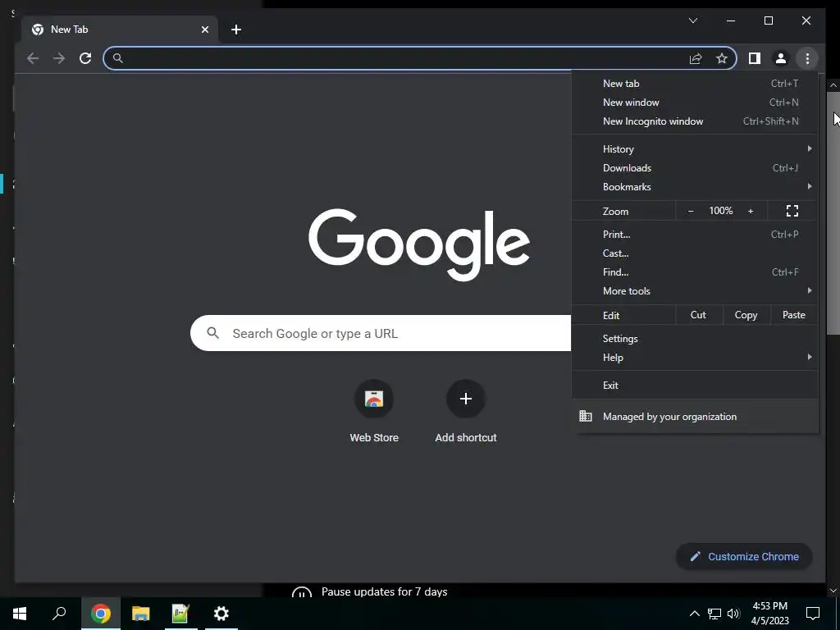This screenshot has height=630, width=840.
Task: Select New tab menu entry
Action: click(x=695, y=84)
